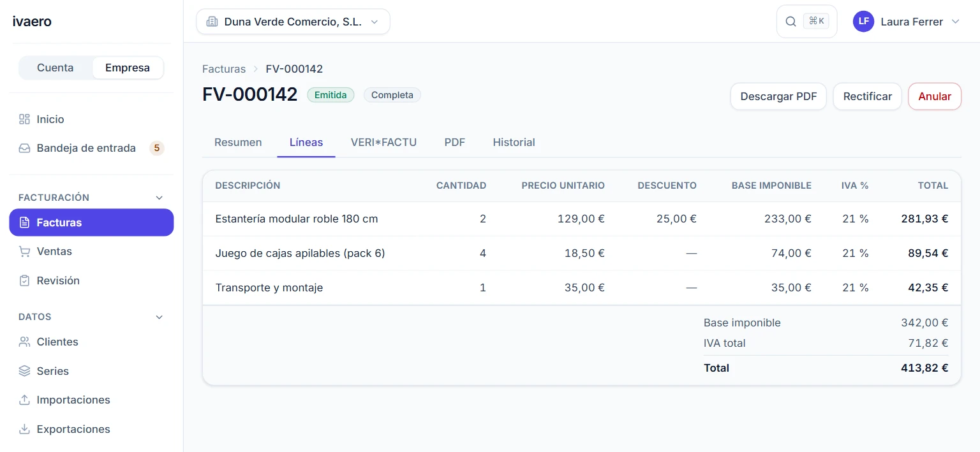Screen dimensions: 980x452
Task: Click the search magnifier icon
Action: (x=791, y=22)
